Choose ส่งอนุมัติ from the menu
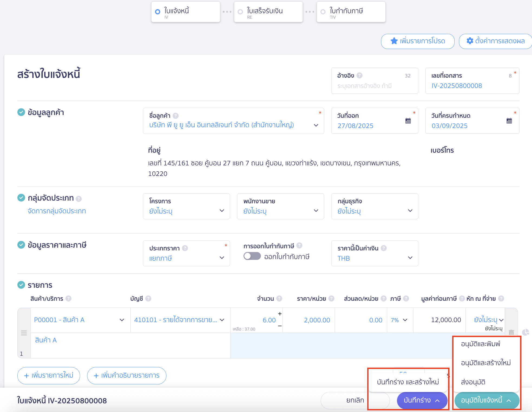The height and width of the screenshot is (412, 532). pyautogui.click(x=473, y=382)
